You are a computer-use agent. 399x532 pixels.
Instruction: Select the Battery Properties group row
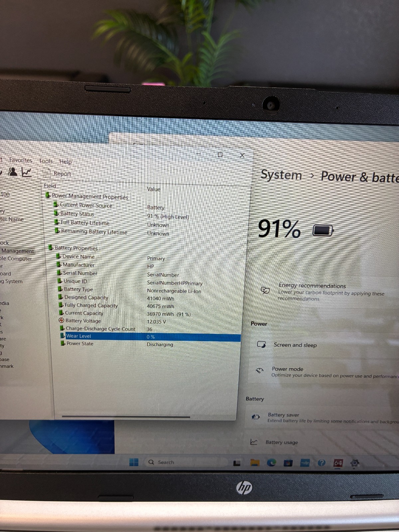[73, 248]
